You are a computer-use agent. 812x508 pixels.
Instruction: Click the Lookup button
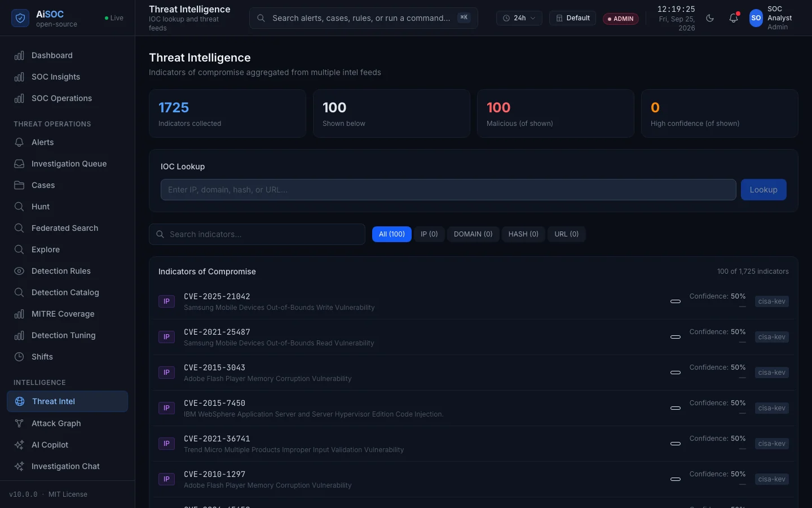764,190
